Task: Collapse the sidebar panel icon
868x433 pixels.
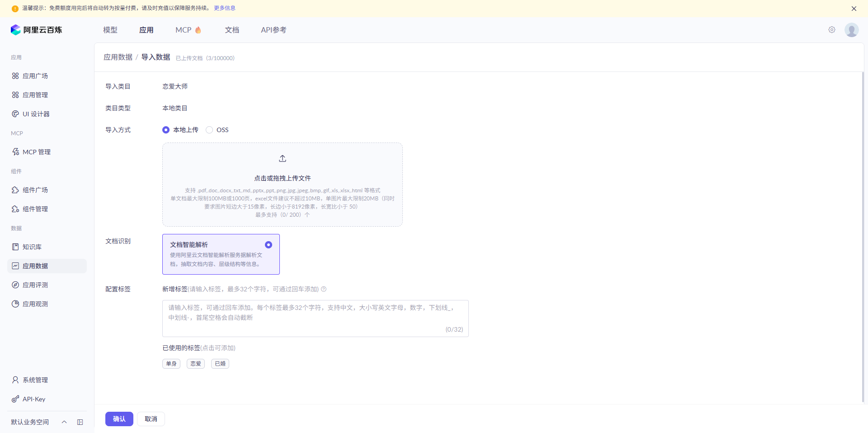Action: [80, 422]
